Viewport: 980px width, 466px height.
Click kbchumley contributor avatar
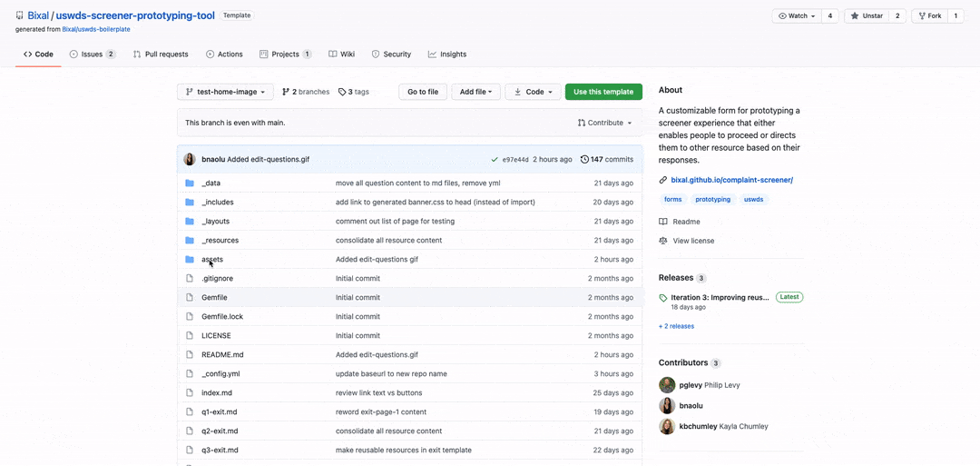(667, 427)
